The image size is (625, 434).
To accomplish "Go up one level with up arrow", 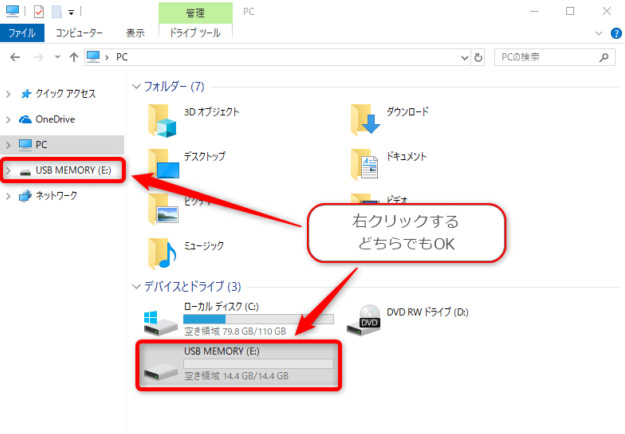I will pos(73,57).
